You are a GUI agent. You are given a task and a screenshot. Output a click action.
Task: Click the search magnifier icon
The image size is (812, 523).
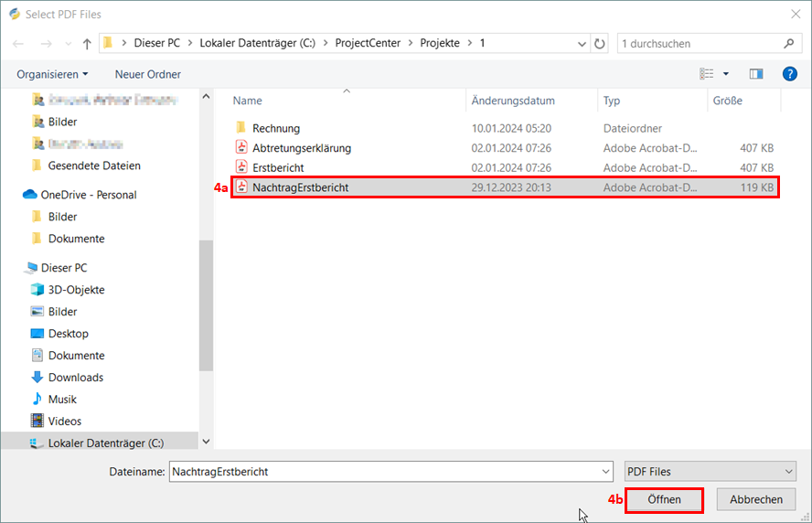(789, 44)
